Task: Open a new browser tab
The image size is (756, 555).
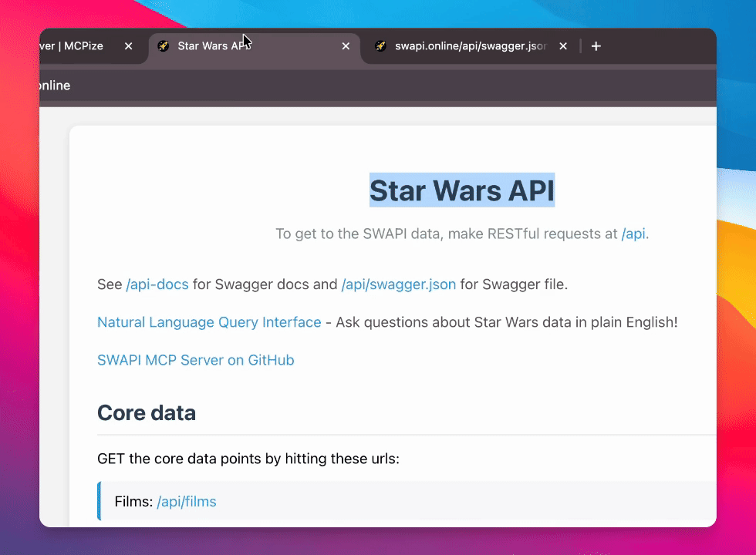Action: coord(596,46)
